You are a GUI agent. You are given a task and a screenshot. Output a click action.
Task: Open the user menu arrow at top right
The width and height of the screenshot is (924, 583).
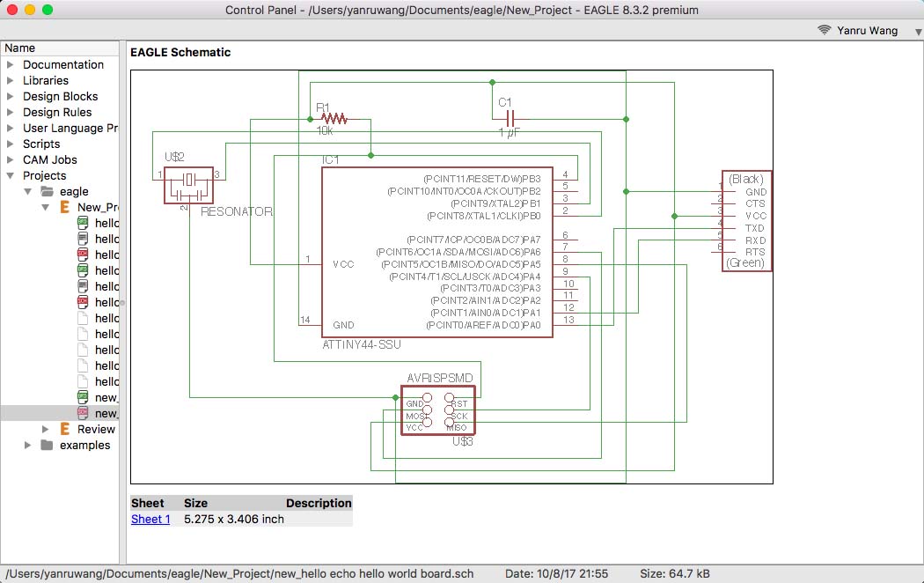coord(918,32)
